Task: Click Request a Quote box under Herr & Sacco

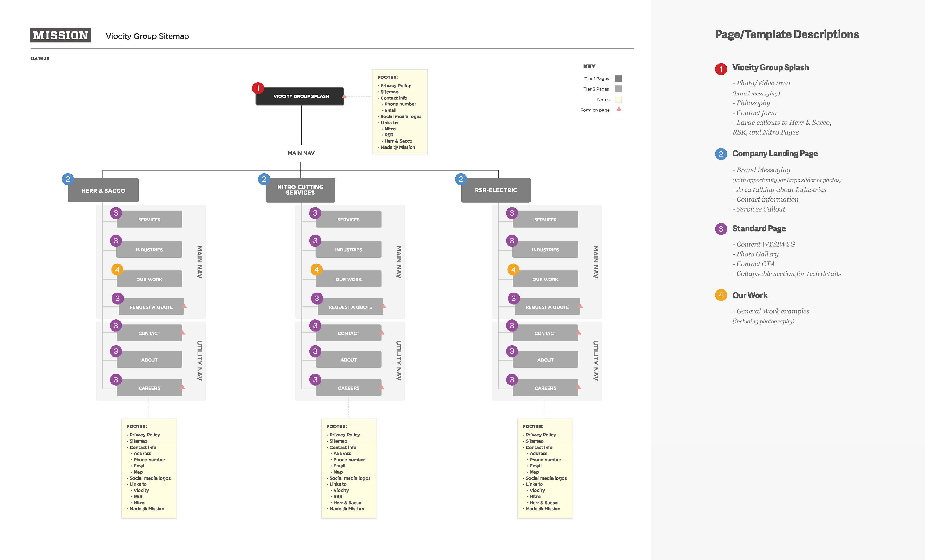Action: click(151, 306)
